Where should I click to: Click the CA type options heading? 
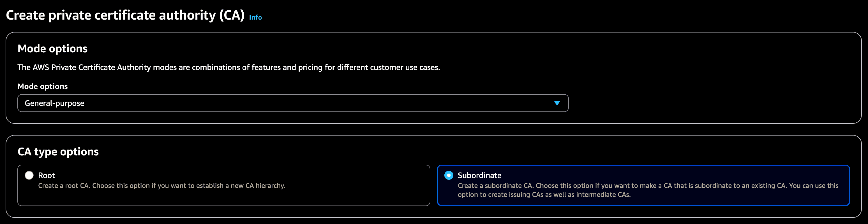58,152
